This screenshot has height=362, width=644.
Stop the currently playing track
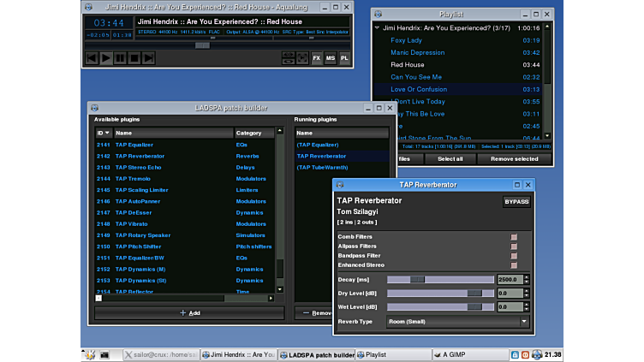click(x=134, y=58)
